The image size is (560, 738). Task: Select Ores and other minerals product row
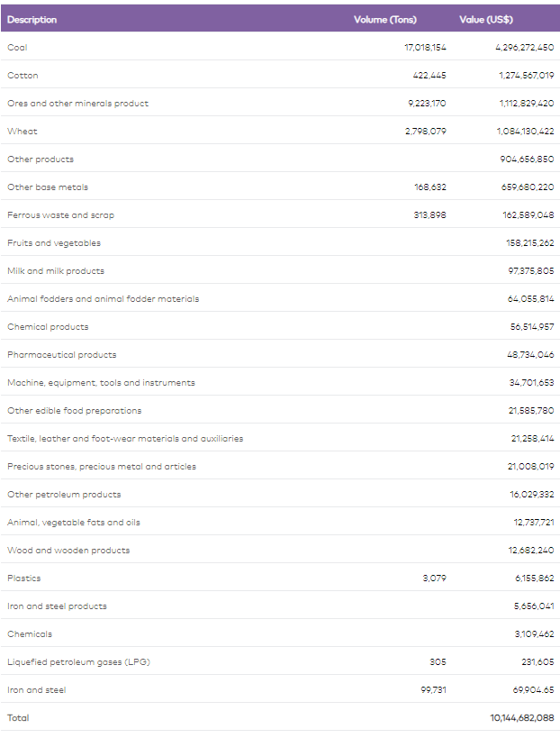point(280,103)
